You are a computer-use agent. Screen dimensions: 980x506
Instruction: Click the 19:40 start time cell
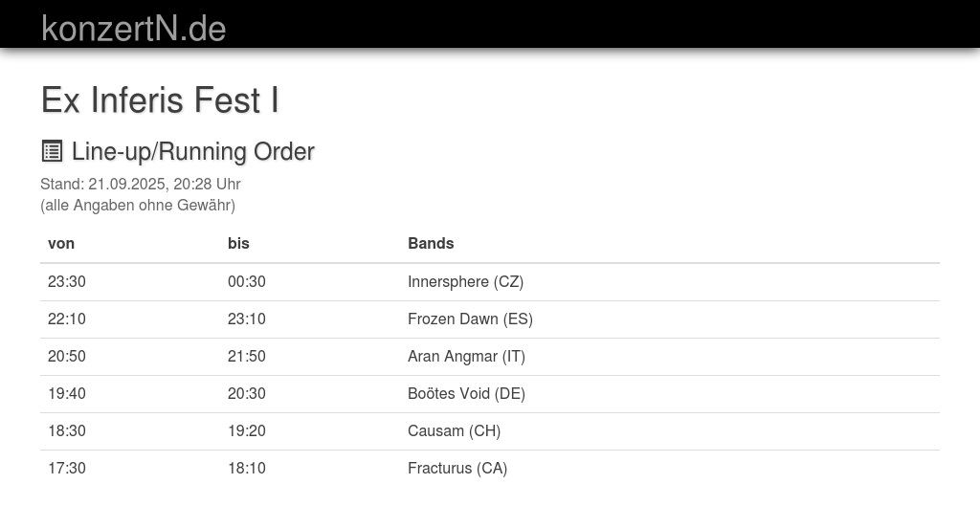[67, 393]
